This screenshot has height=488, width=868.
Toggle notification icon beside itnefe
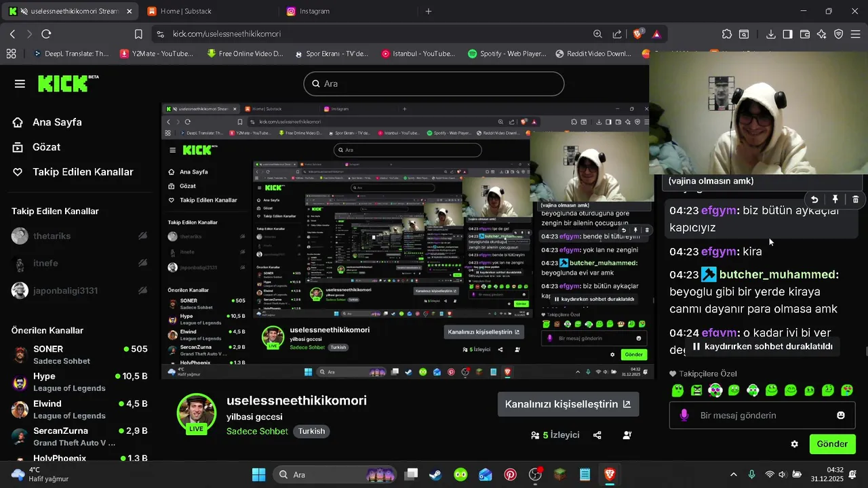click(x=142, y=263)
